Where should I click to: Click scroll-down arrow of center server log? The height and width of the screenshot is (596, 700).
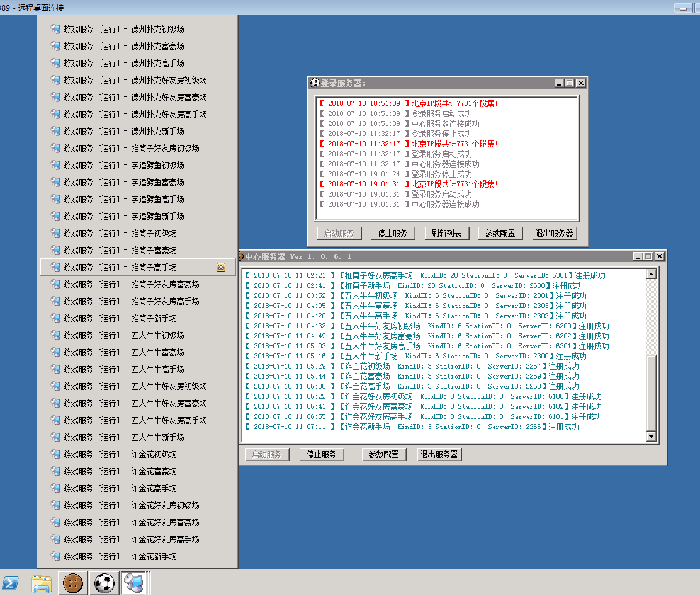(651, 437)
